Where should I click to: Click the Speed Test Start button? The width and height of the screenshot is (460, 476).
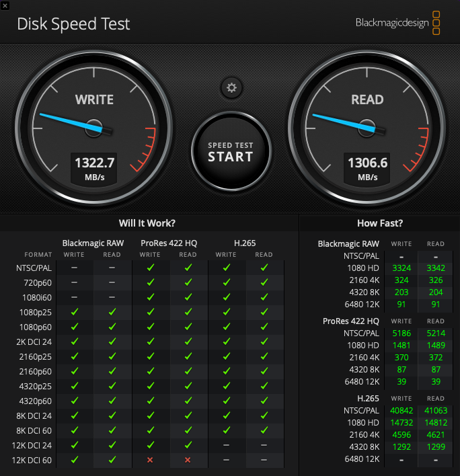click(x=231, y=151)
